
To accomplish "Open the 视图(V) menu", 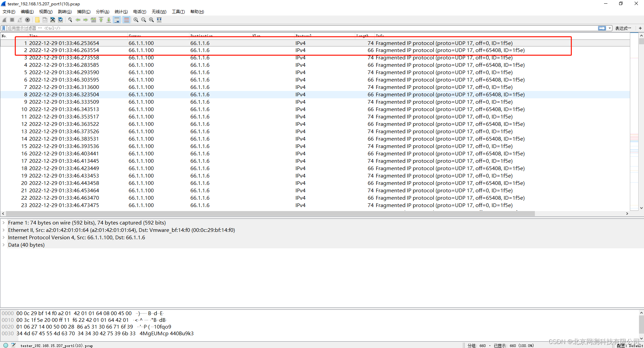I will (x=46, y=12).
